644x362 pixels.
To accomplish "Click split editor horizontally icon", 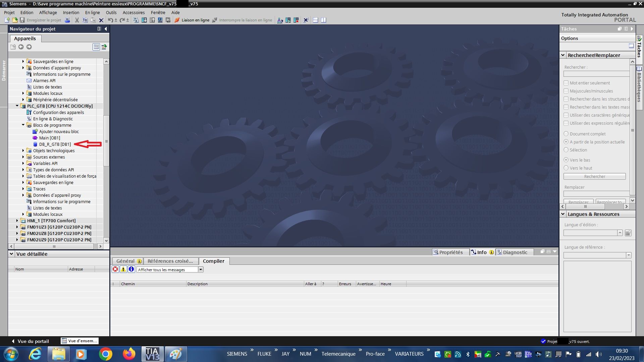I will point(315,20).
